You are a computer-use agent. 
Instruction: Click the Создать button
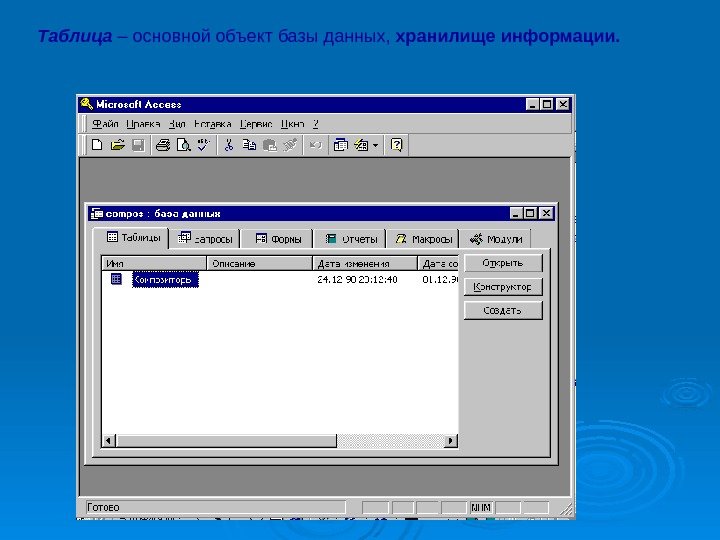click(503, 311)
